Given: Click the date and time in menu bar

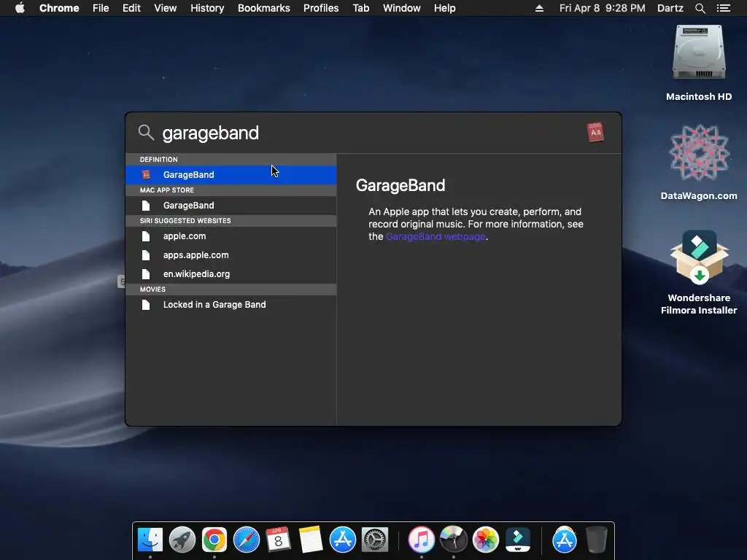Looking at the screenshot, I should point(602,8).
